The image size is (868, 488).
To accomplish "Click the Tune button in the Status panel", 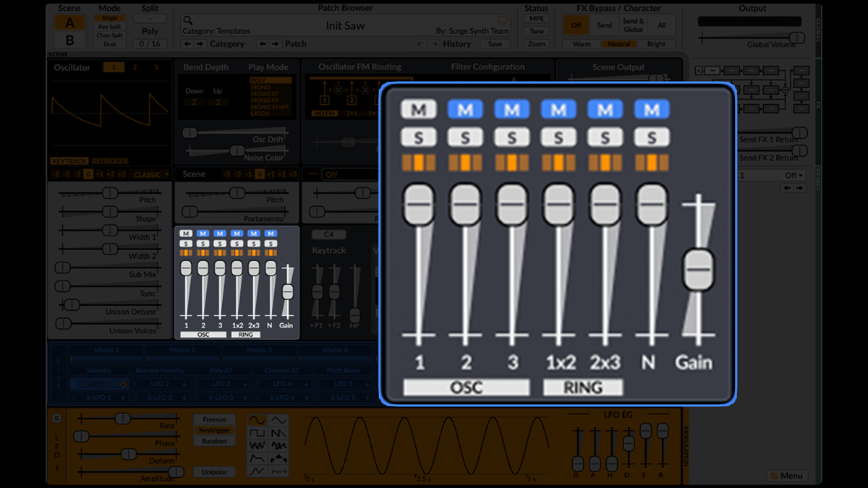I will click(x=536, y=31).
